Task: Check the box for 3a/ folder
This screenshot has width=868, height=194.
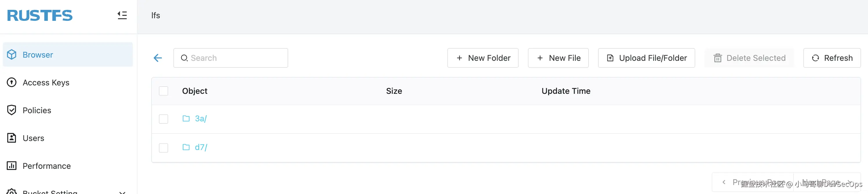Action: 164,119
